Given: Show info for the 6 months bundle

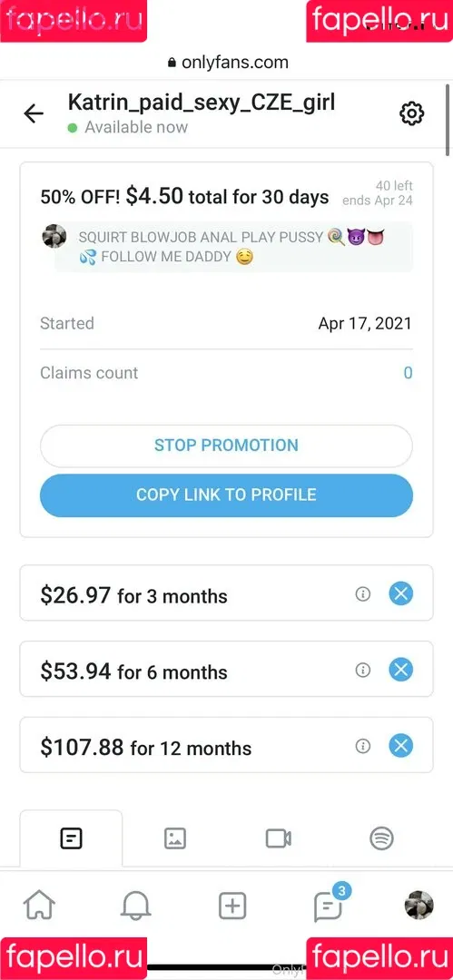Looking at the screenshot, I should [x=363, y=670].
